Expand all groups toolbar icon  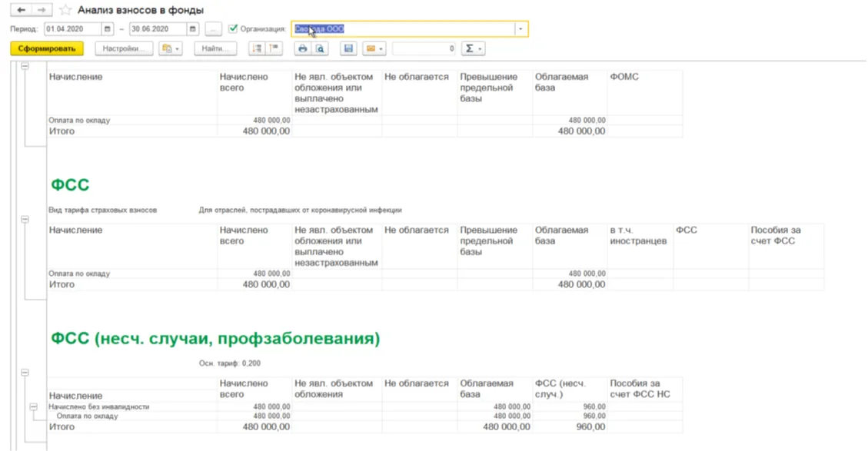(257, 48)
